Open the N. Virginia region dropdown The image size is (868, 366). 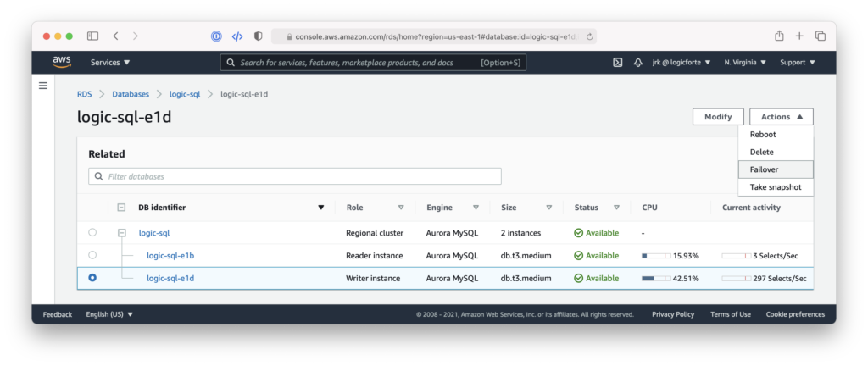click(745, 63)
